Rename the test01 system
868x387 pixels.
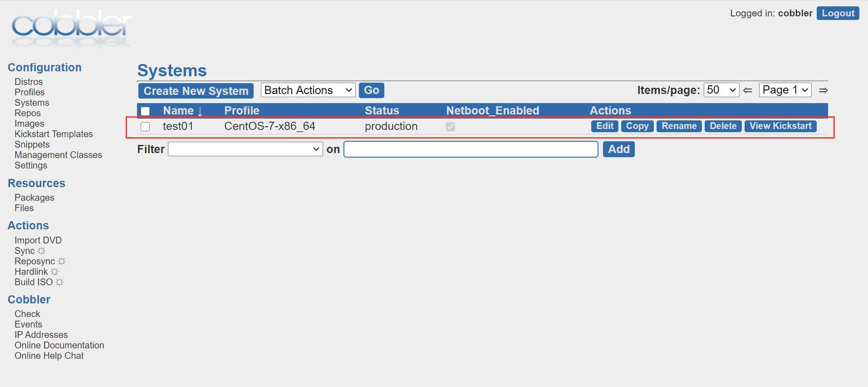679,126
